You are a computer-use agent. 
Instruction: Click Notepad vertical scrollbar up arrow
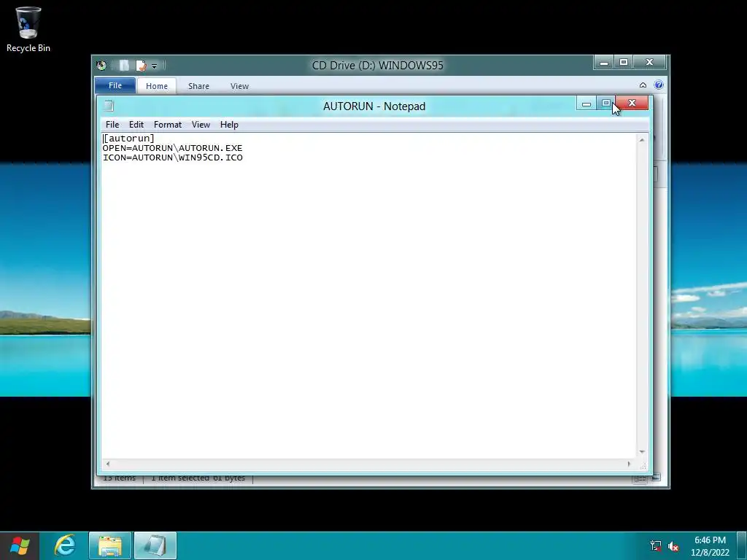642,140
